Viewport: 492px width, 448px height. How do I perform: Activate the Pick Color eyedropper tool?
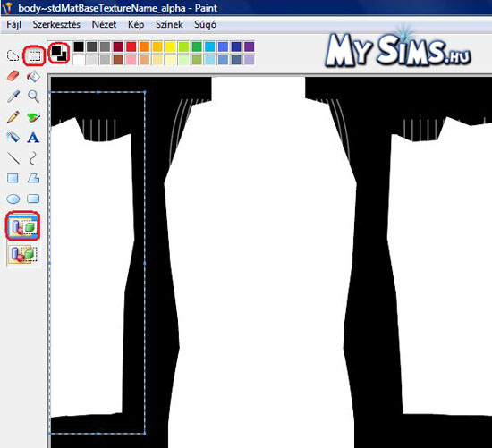click(x=13, y=97)
